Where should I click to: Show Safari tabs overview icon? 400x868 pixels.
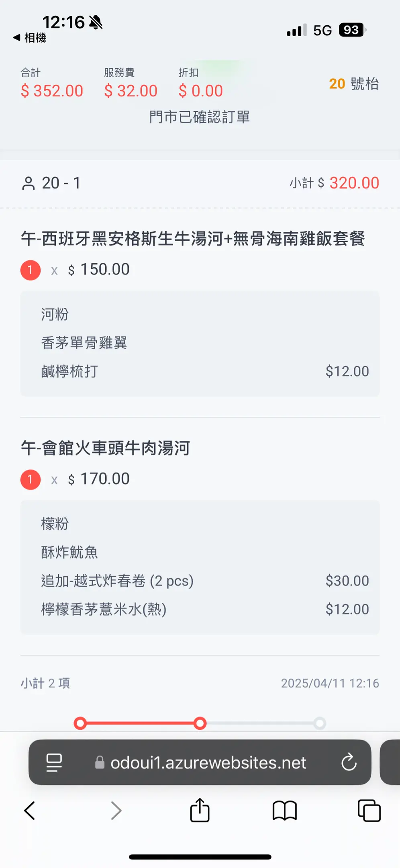tap(369, 811)
